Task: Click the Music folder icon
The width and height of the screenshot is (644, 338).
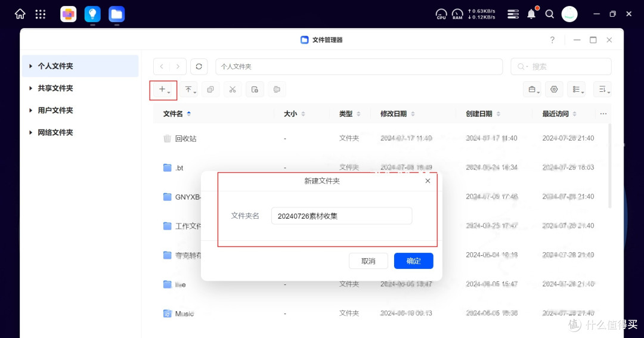Action: point(167,314)
